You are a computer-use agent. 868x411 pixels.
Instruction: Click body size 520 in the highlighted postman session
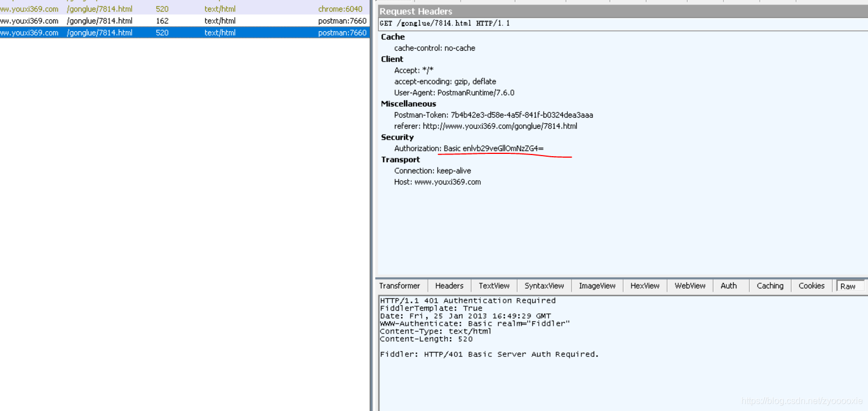click(x=162, y=32)
